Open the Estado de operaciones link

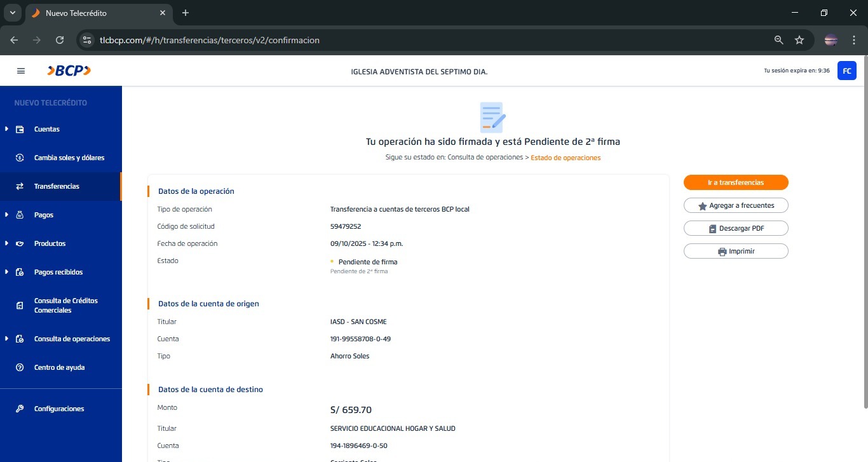pyautogui.click(x=565, y=158)
